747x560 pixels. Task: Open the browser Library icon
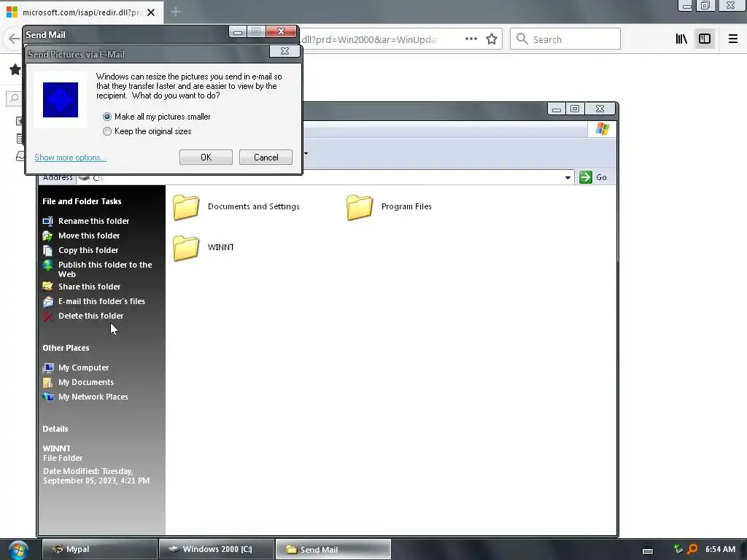[x=681, y=39]
